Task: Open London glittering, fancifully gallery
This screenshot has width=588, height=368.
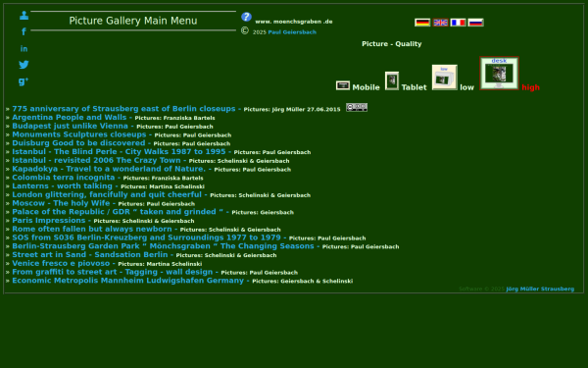Action: point(107,194)
